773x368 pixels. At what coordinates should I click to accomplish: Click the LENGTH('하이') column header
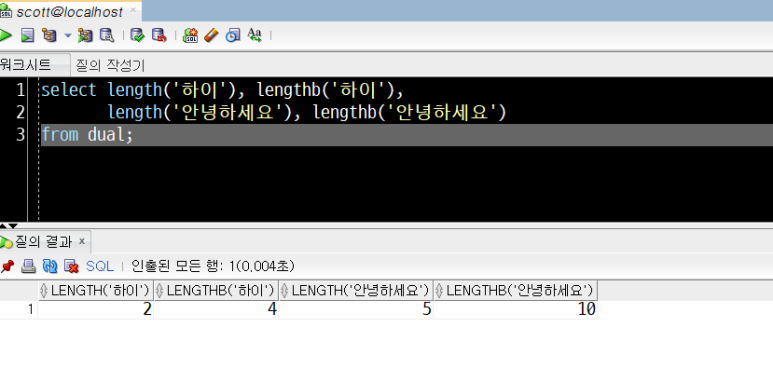[x=96, y=291]
